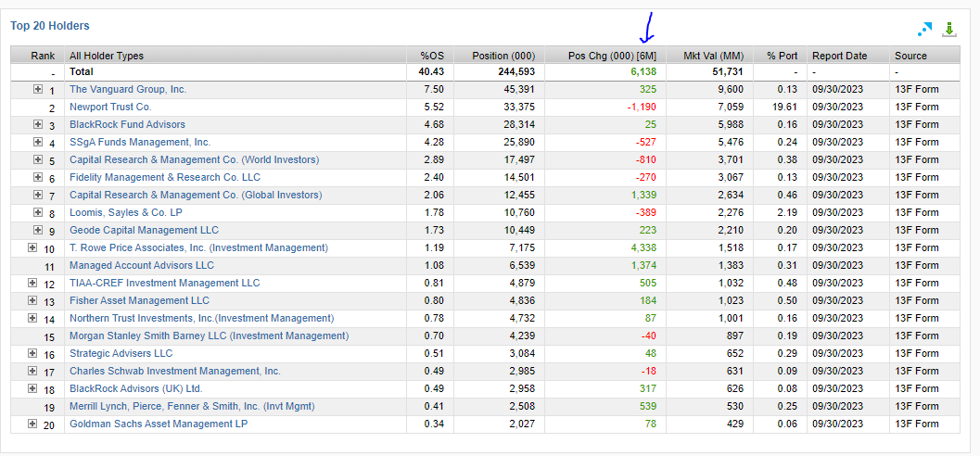Expand BlackRock Fund Advisors row
980x456 pixels.
38,124
